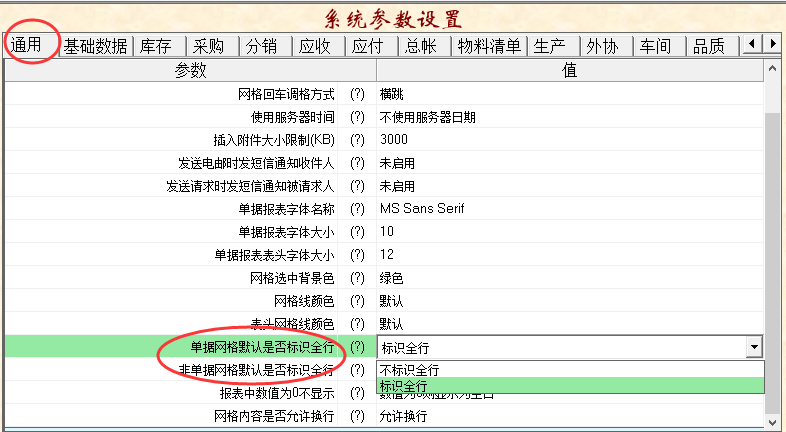Viewport: 786px width, 432px height.
Task: Click the 允许换行 value
Action: coord(404,416)
